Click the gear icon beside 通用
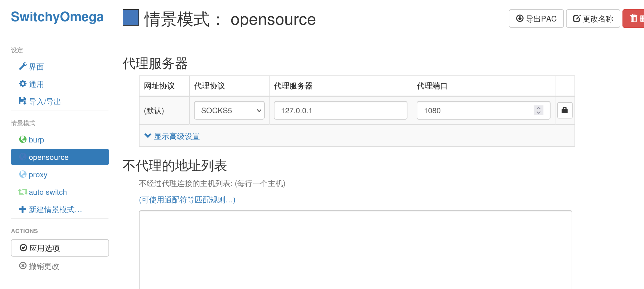The image size is (644, 289). point(23,84)
